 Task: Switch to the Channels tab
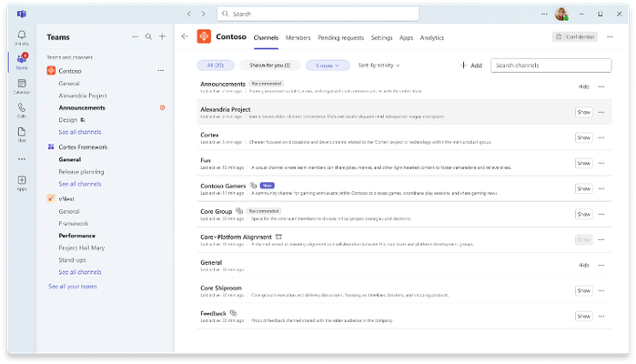point(266,37)
